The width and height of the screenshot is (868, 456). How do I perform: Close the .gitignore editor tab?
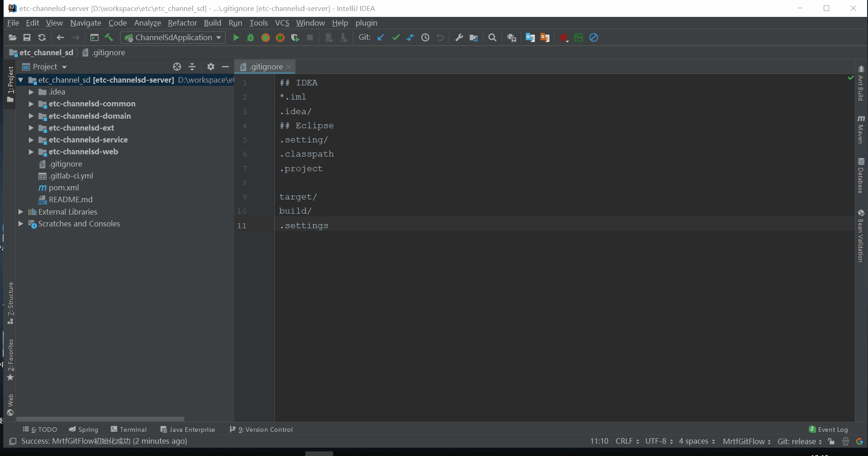(x=289, y=67)
